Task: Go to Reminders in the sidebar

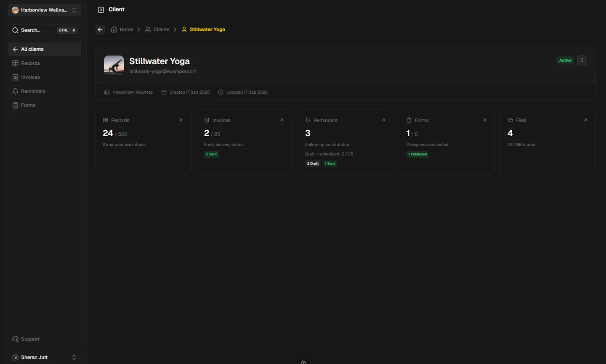Action: click(45, 91)
